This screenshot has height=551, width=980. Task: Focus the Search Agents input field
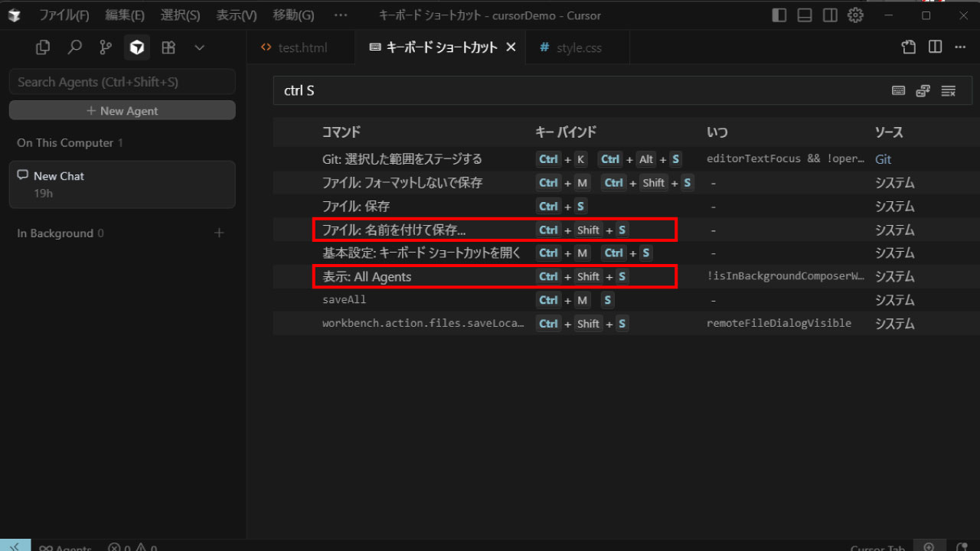click(122, 82)
